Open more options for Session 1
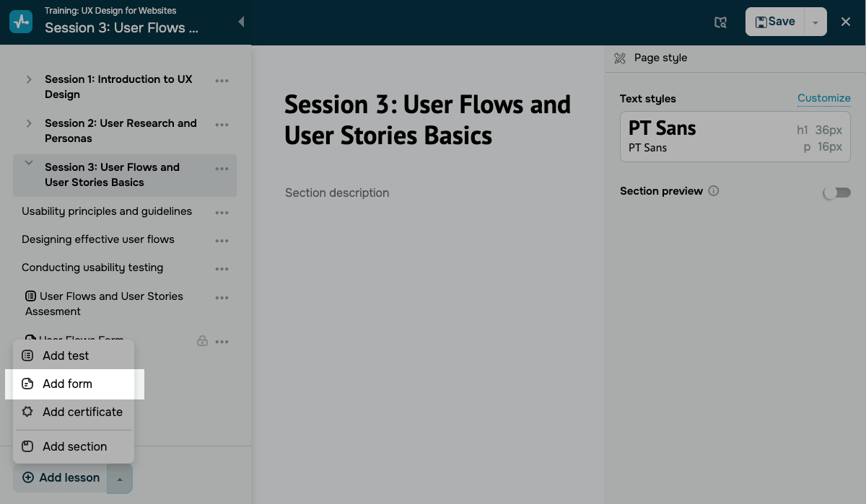The width and height of the screenshot is (866, 504). (222, 81)
